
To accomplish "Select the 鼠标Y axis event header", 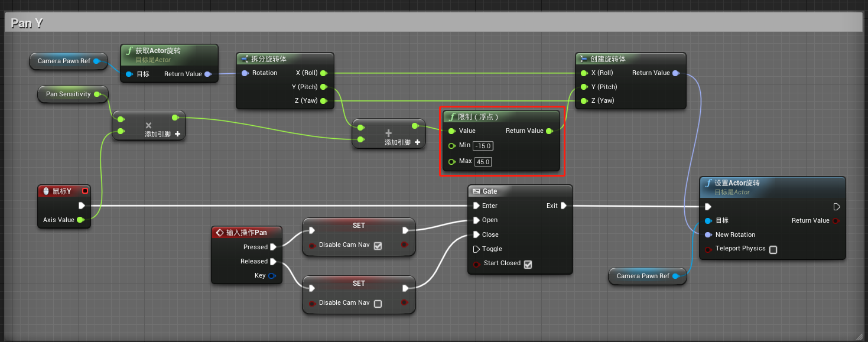I will coord(63,191).
